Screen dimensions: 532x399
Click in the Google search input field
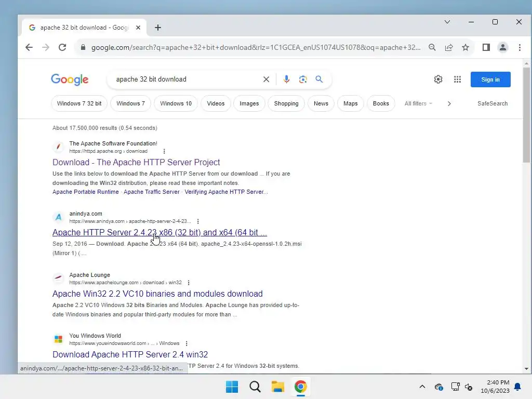point(187,79)
